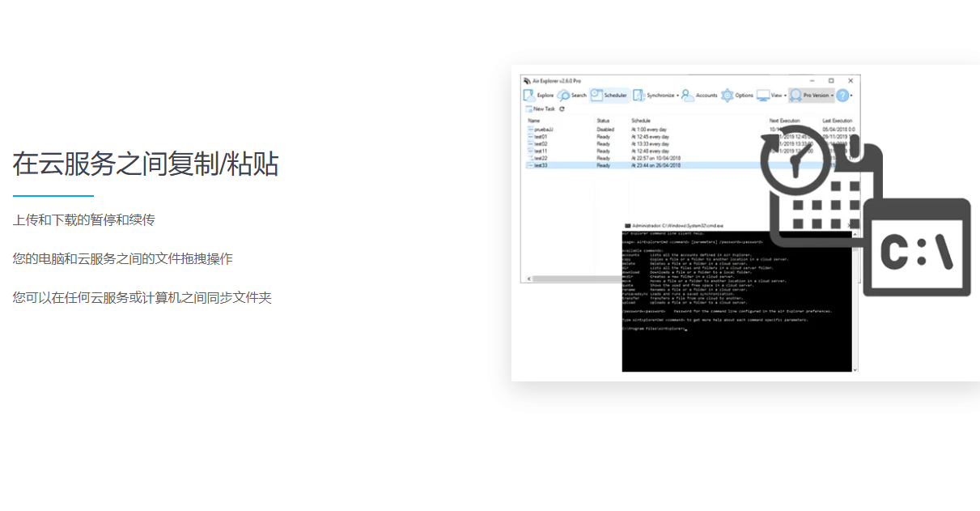The height and width of the screenshot is (511, 980).
Task: Select the pruebaJJ task row
Action: 691,130
